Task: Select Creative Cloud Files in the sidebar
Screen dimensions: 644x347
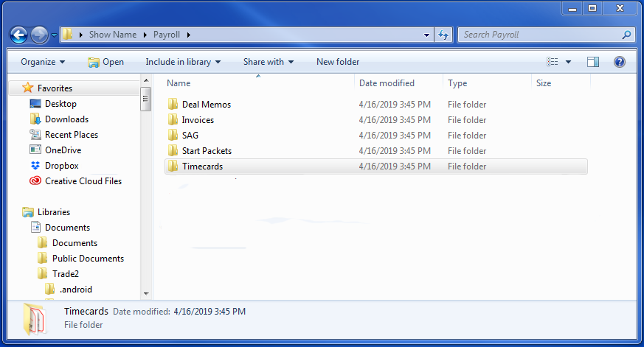Action: pyautogui.click(x=83, y=181)
